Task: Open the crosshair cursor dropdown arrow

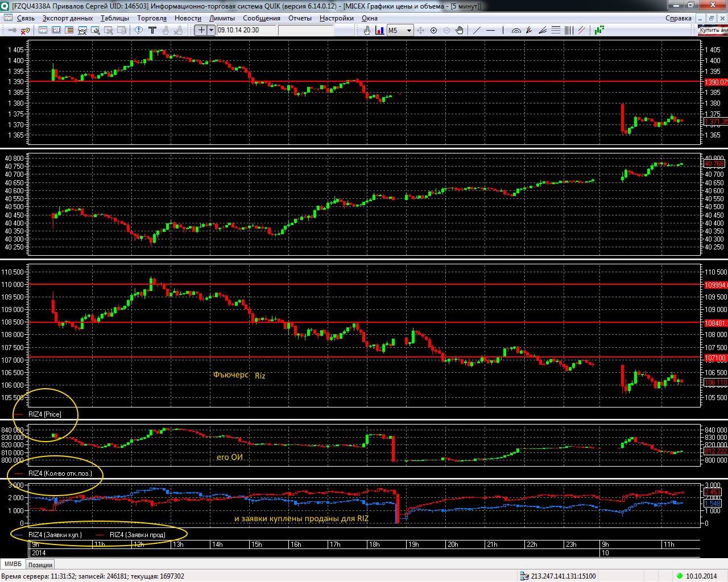Action: click(x=211, y=30)
